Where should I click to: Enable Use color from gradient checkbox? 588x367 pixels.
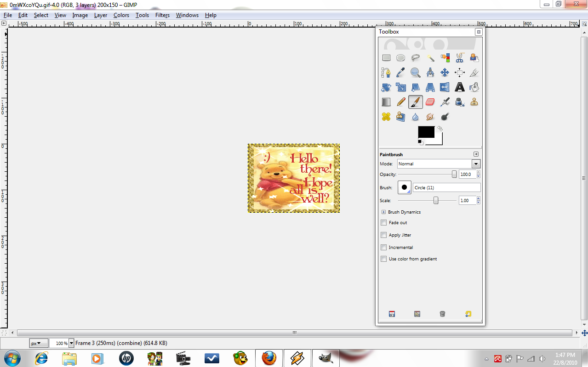[384, 259]
